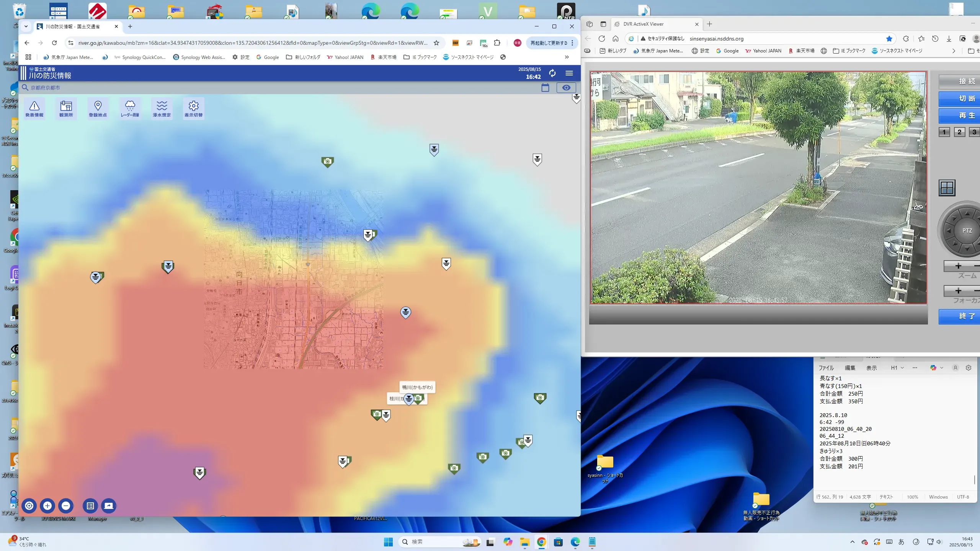The image size is (980, 551).
Task: Open the 登録地点 registered locations icon
Action: click(x=98, y=108)
